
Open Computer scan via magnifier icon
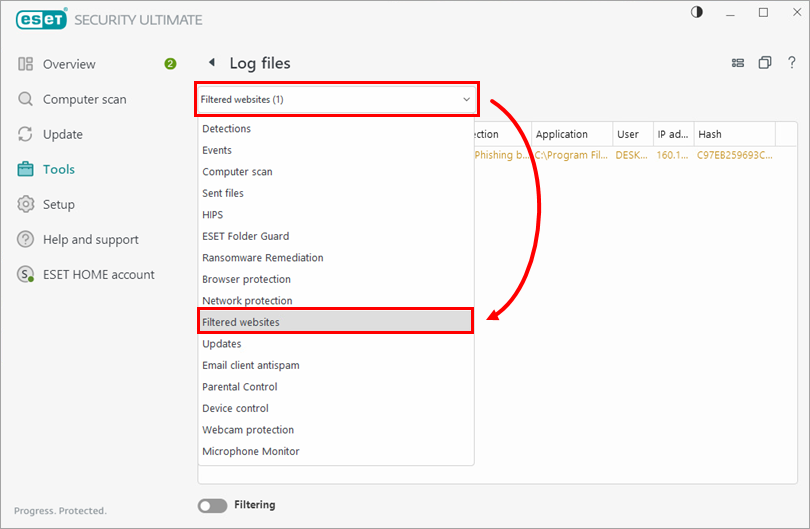tap(26, 99)
